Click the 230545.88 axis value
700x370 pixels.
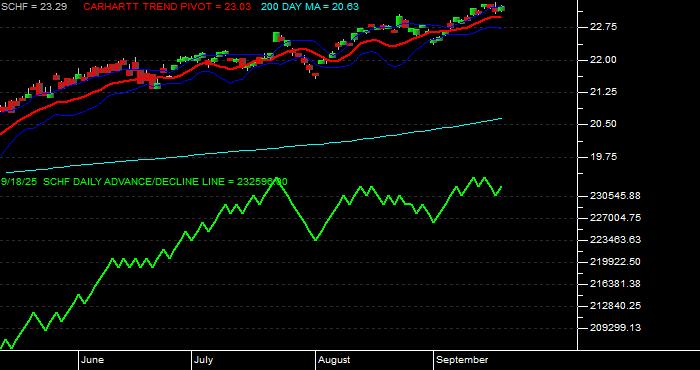click(614, 196)
